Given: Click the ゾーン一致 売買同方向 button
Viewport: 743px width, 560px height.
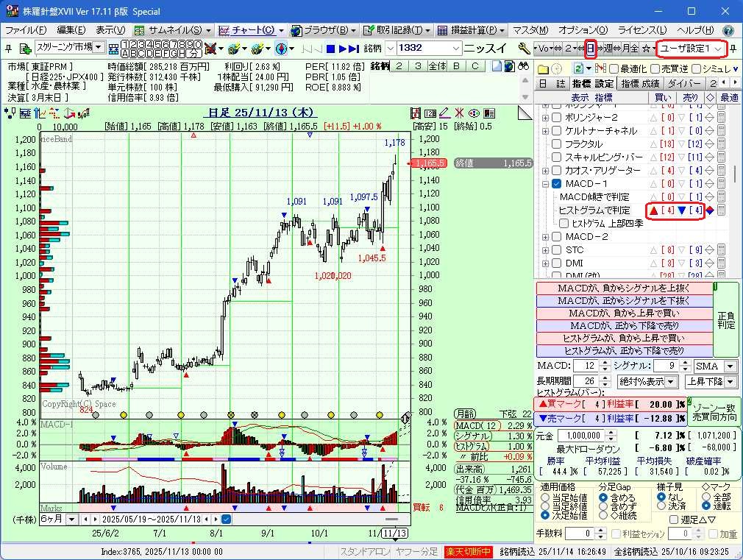Looking at the screenshot, I should (713, 412).
